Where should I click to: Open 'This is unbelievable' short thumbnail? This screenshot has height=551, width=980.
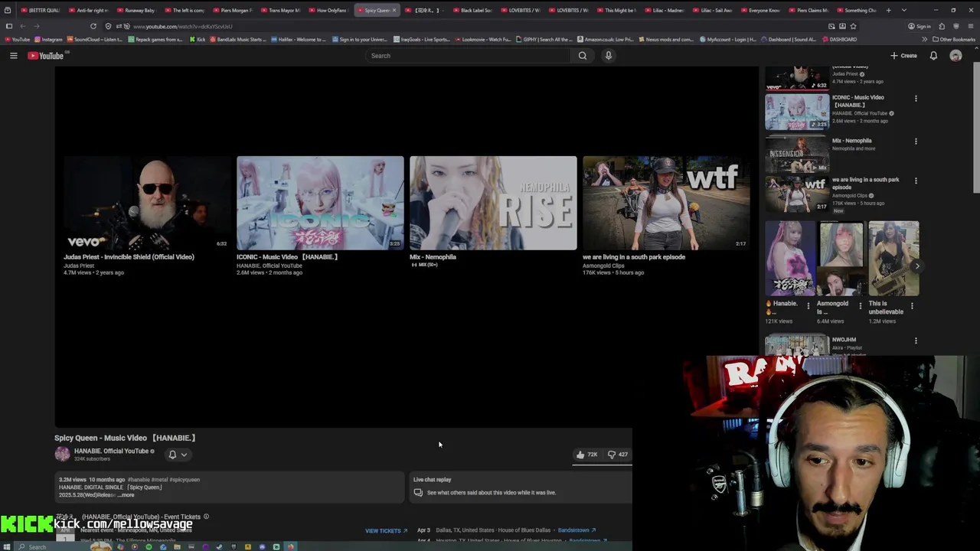pyautogui.click(x=893, y=259)
